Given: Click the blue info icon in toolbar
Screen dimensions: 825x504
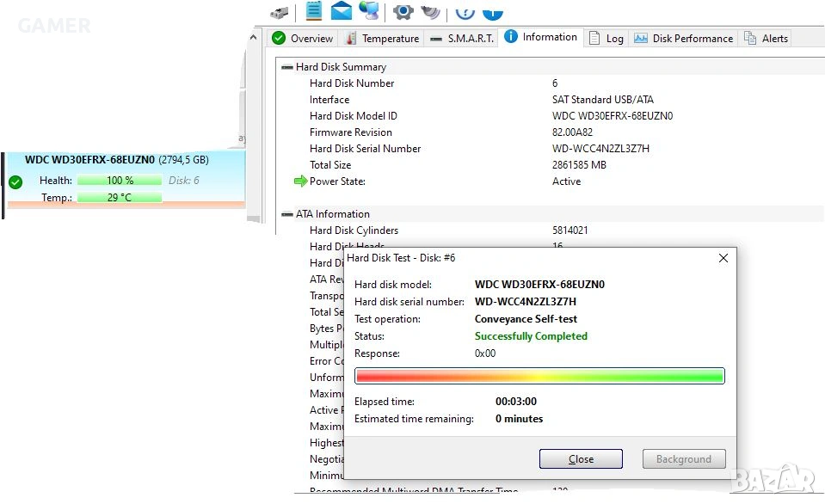Looking at the screenshot, I should tap(493, 10).
